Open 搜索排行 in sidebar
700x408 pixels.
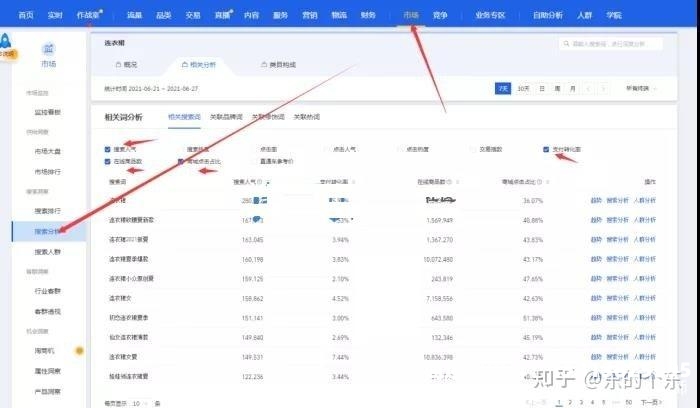(x=47, y=211)
